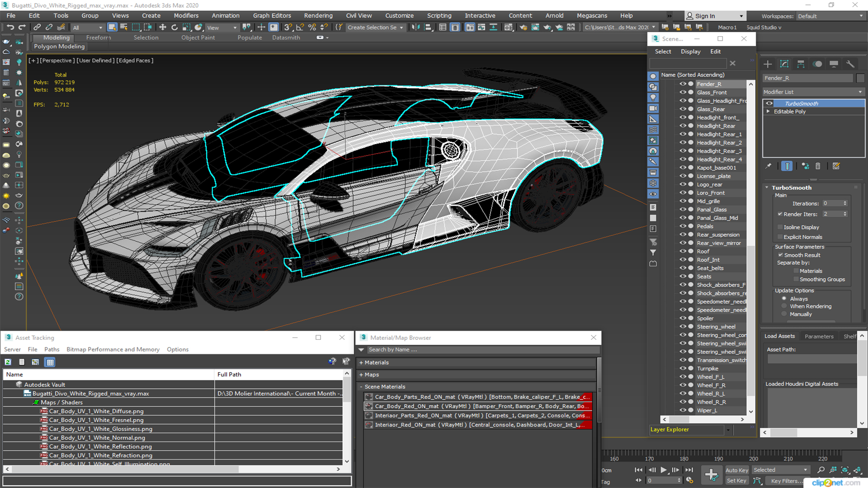Toggle Show End Result icon below stack

tap(787, 166)
